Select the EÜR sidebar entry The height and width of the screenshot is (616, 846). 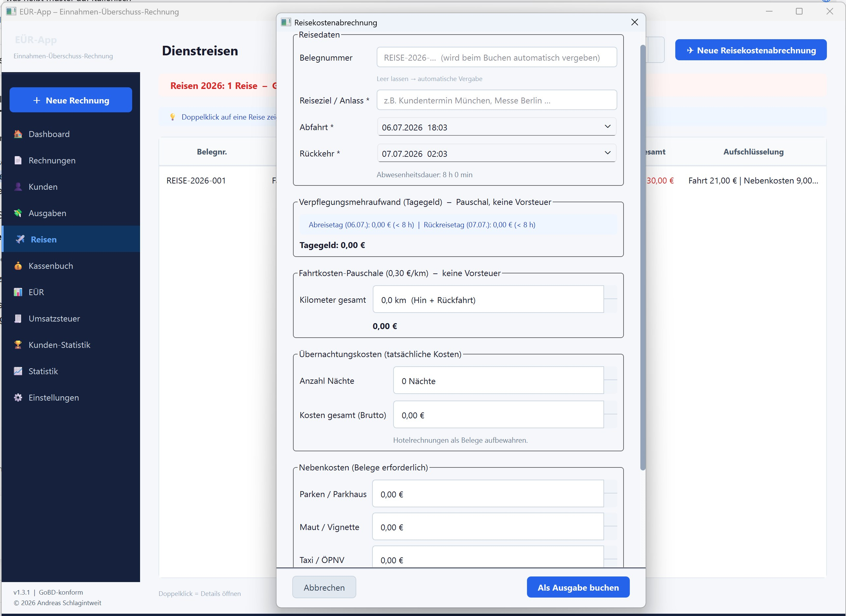coord(71,292)
